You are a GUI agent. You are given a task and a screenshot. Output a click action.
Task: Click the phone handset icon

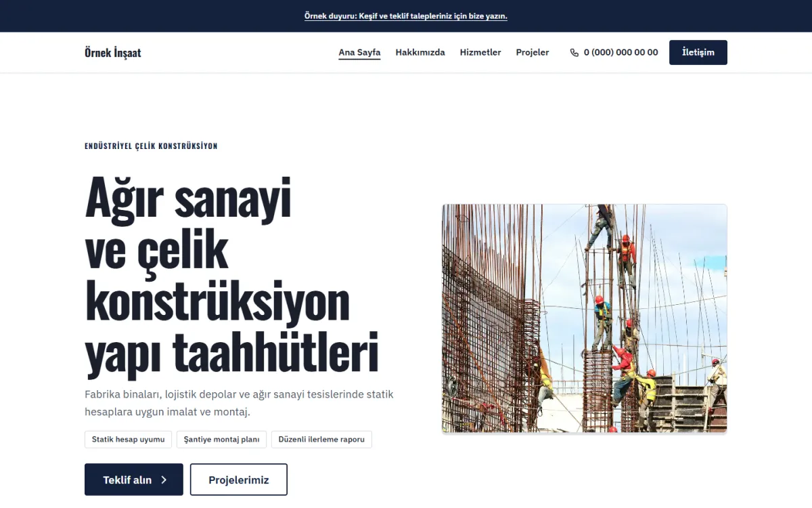[x=574, y=53]
